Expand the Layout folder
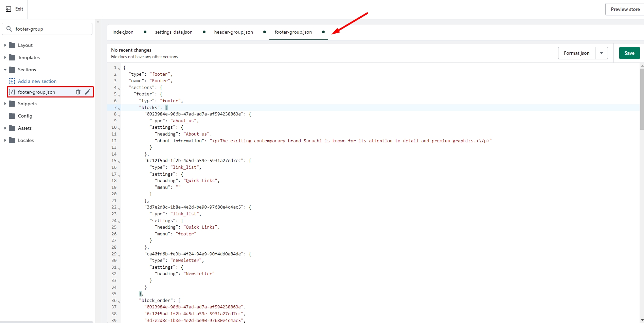 tap(5, 45)
